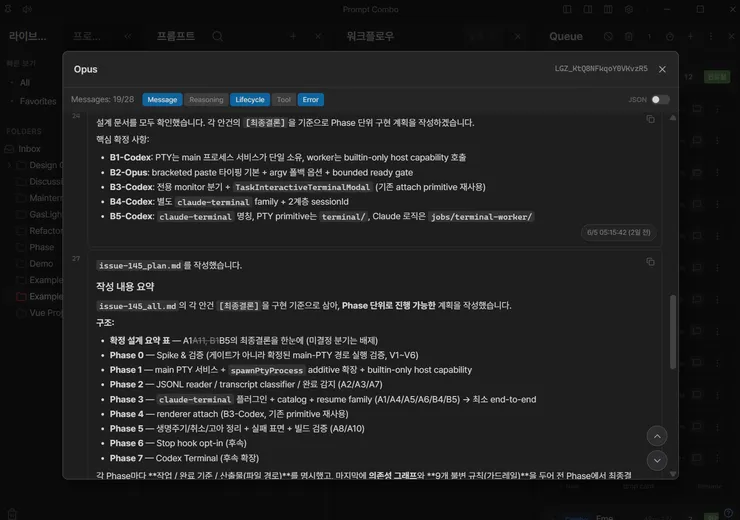Close the Queue panel
Image resolution: width=740 pixels, height=520 pixels.
[x=732, y=36]
